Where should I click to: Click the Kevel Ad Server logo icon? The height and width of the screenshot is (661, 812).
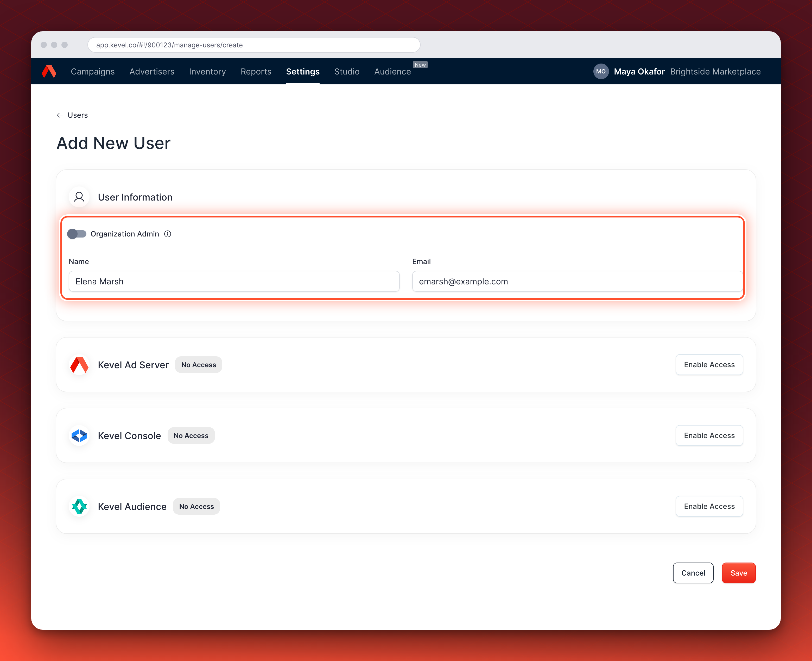point(80,365)
